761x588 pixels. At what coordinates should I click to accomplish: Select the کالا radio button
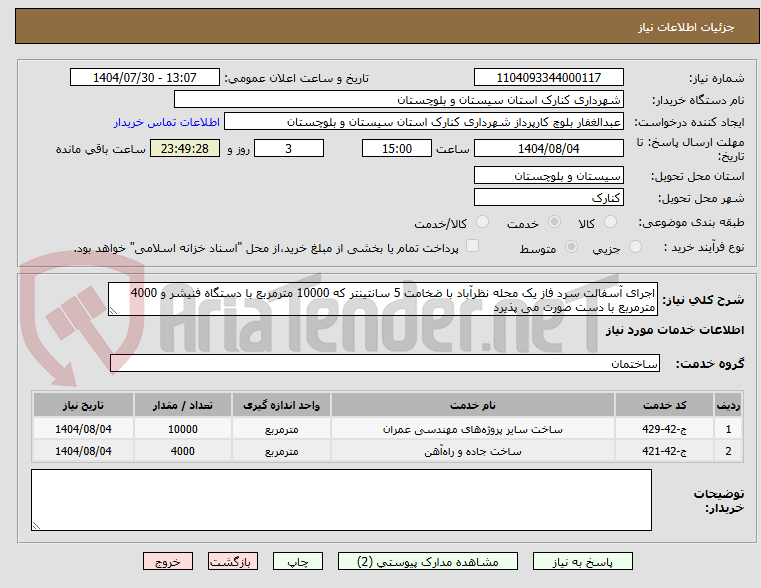pos(610,222)
